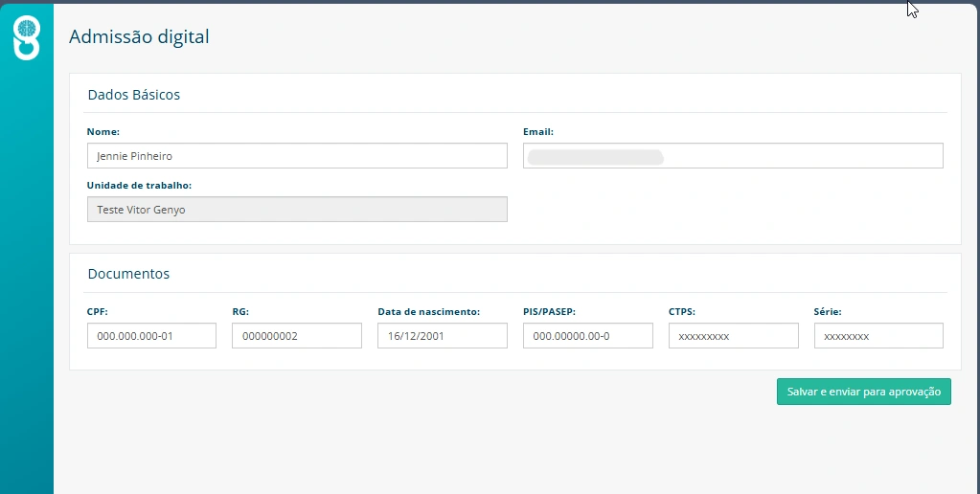Select the Email input field
The width and height of the screenshot is (980, 494).
pyautogui.click(x=733, y=155)
